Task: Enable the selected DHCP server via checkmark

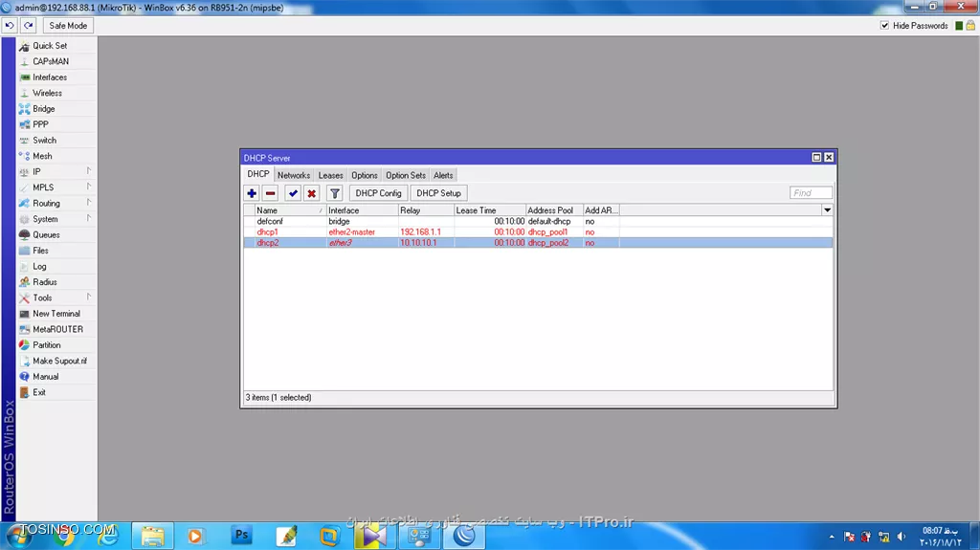Action: [x=293, y=193]
